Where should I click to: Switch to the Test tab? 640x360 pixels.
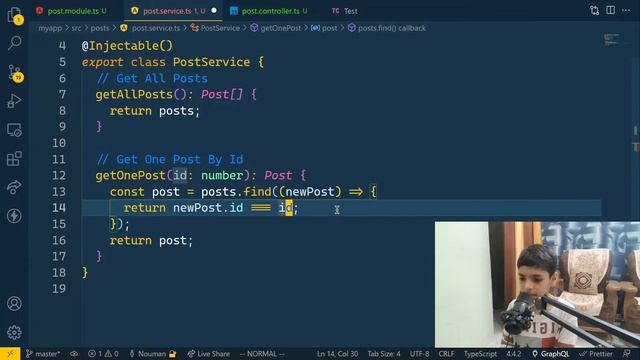click(x=345, y=11)
